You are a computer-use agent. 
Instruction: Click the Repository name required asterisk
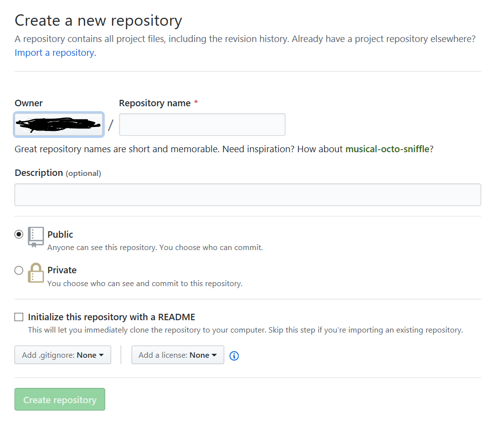(x=196, y=103)
